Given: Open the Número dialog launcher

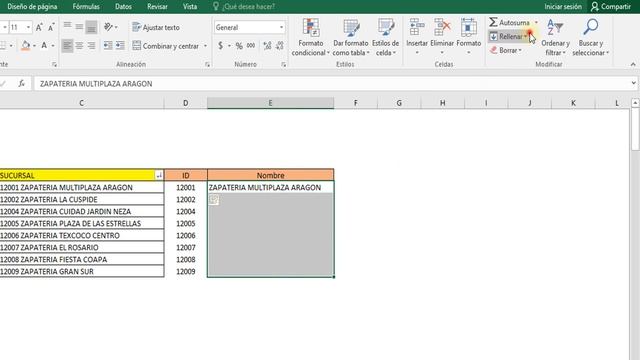Looking at the screenshot, I should click(283, 64).
